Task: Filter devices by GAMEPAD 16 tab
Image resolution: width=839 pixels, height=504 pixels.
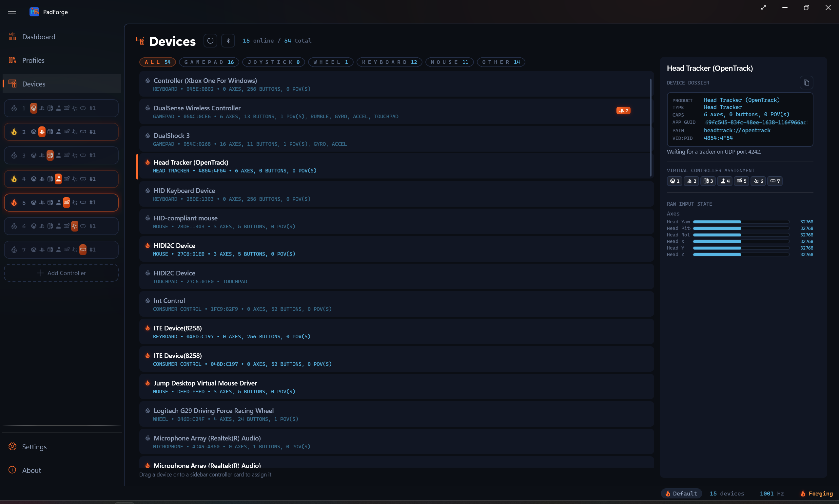Action: click(209, 62)
